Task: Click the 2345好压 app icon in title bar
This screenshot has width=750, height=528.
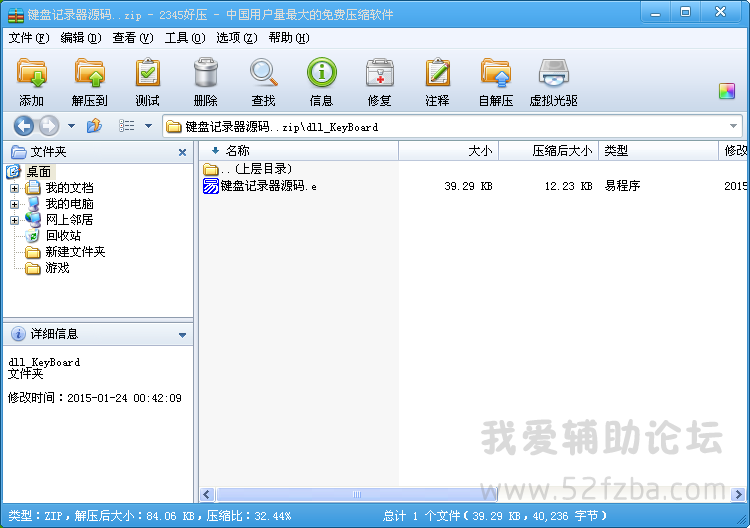Action: 16,15
